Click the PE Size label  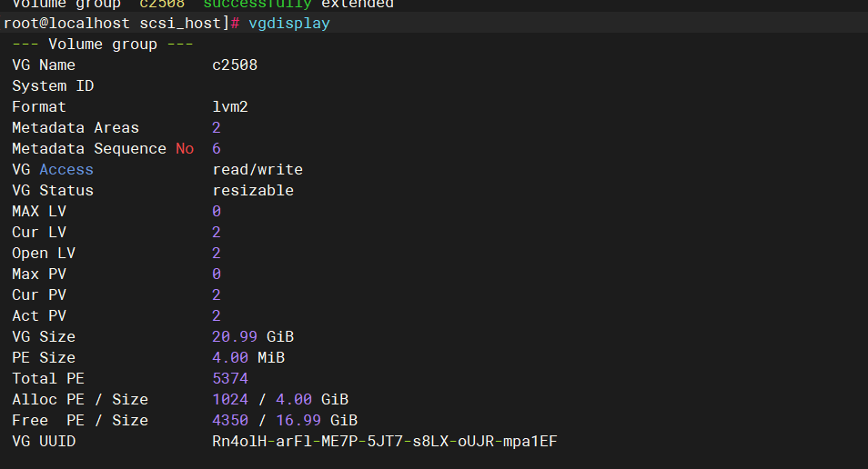tap(44, 358)
